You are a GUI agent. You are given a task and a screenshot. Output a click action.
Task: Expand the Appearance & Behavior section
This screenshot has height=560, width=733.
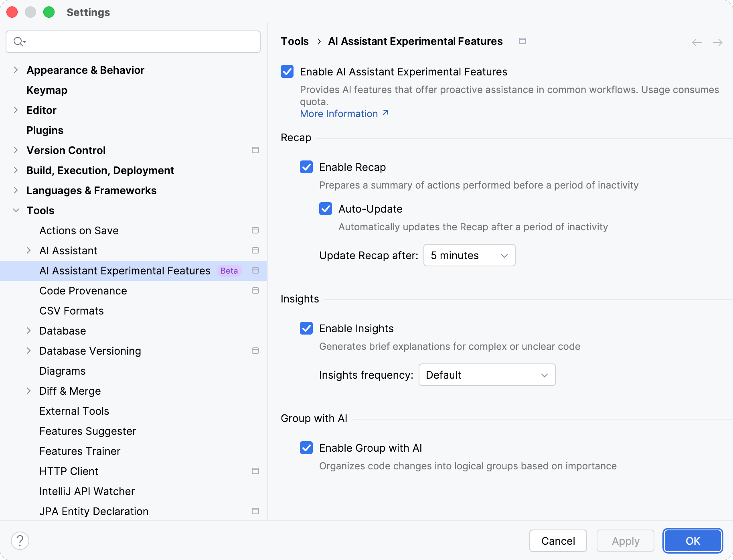(16, 70)
